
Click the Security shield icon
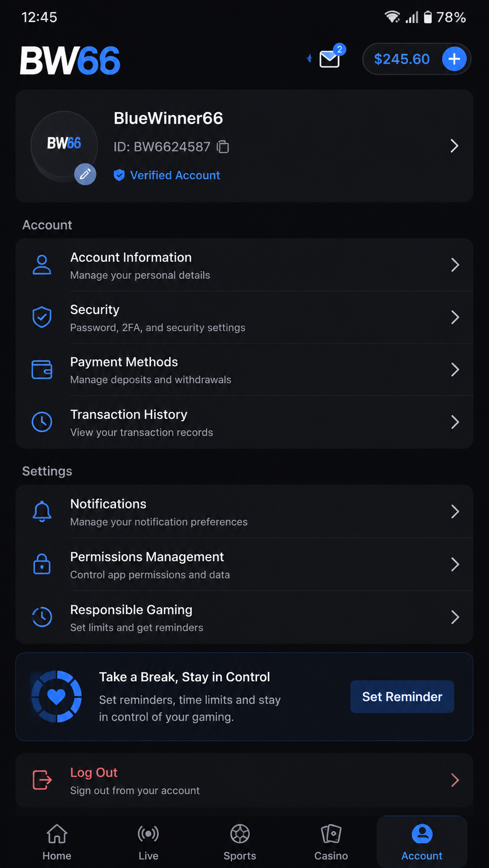click(x=42, y=317)
